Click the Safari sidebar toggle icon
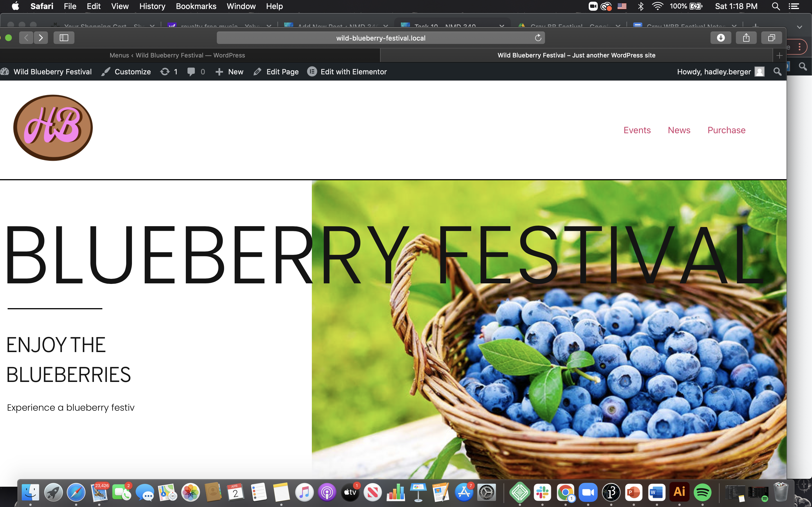Screen dimensions: 812x507 pyautogui.click(x=64, y=38)
